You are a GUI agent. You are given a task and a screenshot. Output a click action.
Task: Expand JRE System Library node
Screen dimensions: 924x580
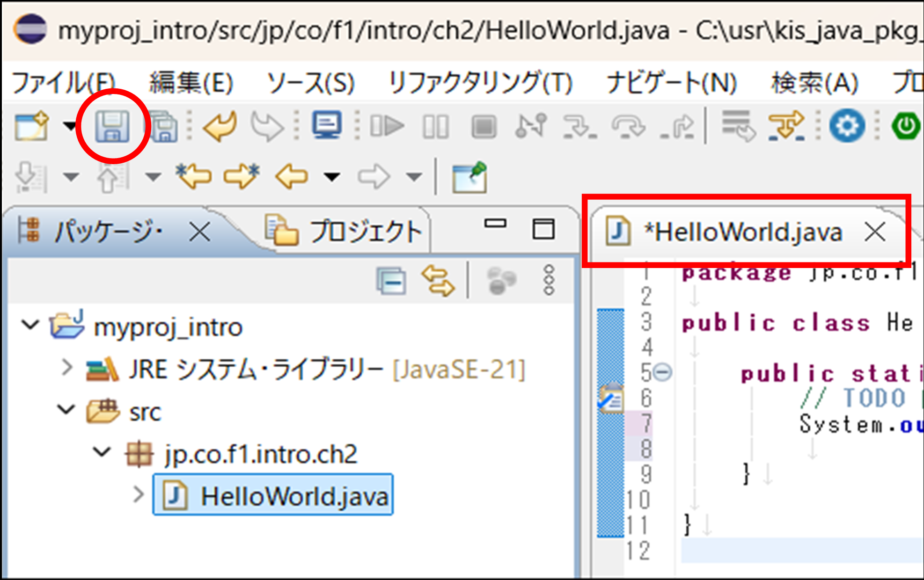coord(67,368)
